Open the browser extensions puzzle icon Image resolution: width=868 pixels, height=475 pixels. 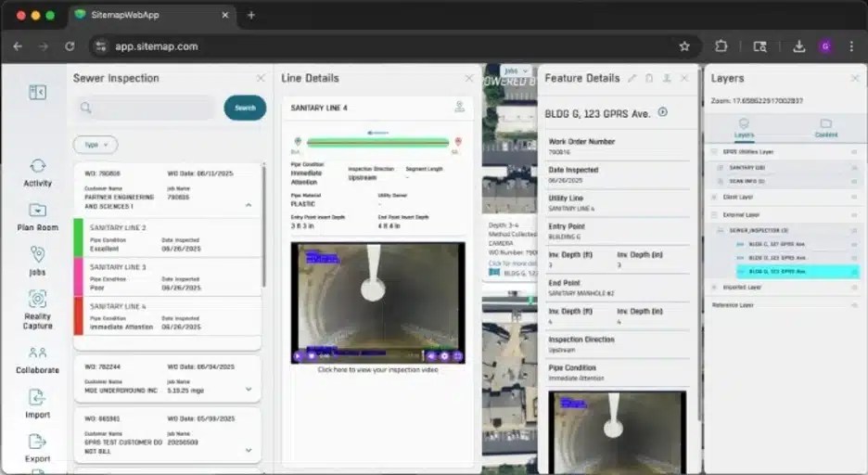tap(721, 46)
